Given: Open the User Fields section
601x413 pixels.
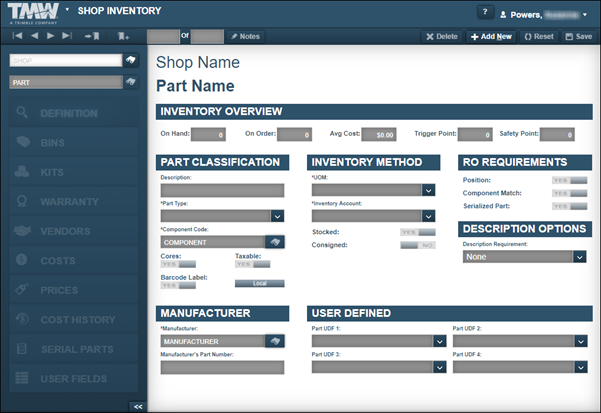Looking at the screenshot, I should tap(74, 379).
